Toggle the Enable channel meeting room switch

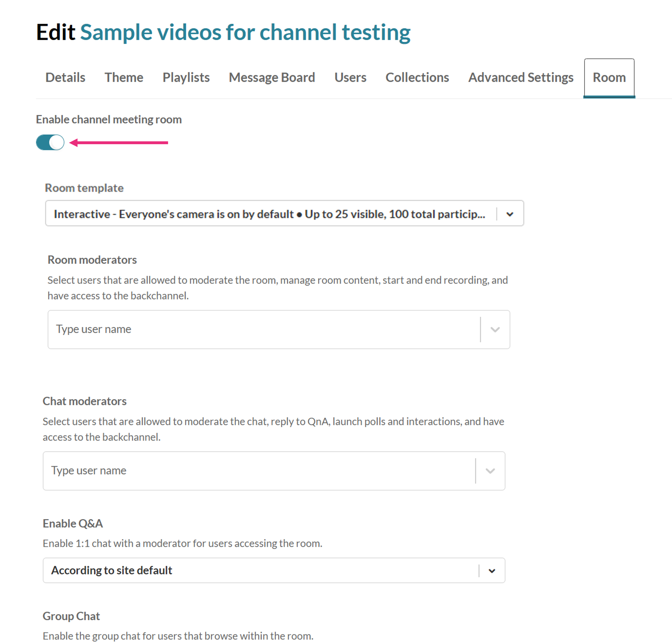click(50, 142)
